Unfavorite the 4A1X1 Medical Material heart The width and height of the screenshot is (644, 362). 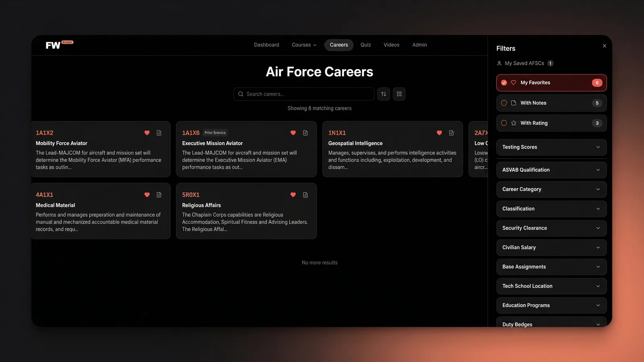point(147,195)
